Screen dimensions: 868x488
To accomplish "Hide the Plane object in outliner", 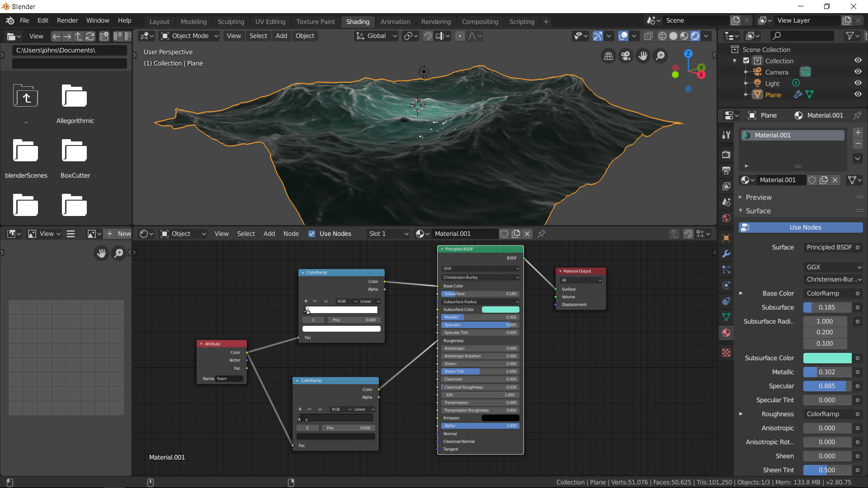I will tap(858, 94).
